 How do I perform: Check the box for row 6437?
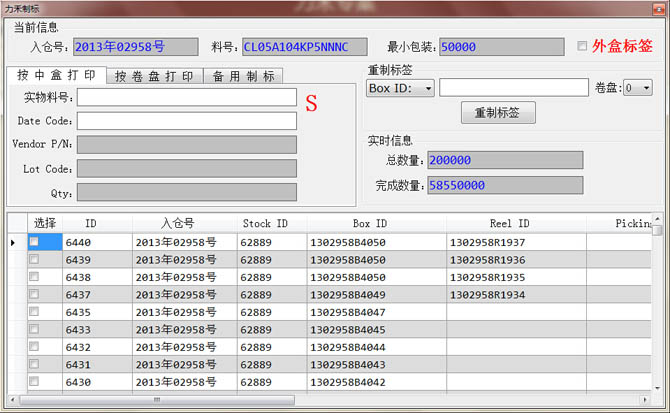(34, 294)
